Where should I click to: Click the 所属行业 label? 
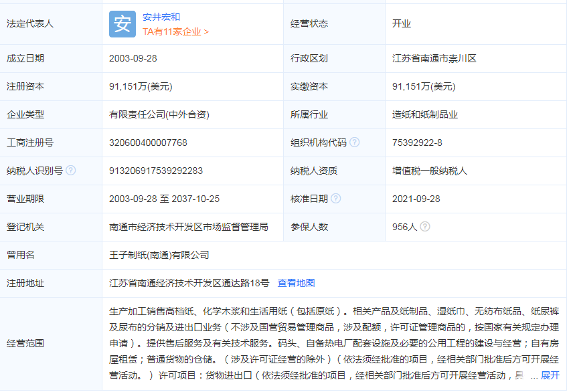click(x=309, y=114)
